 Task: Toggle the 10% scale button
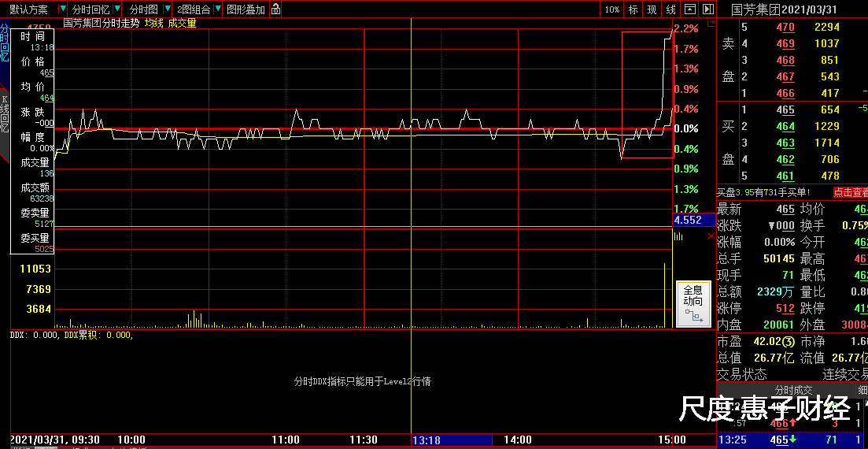[x=612, y=9]
